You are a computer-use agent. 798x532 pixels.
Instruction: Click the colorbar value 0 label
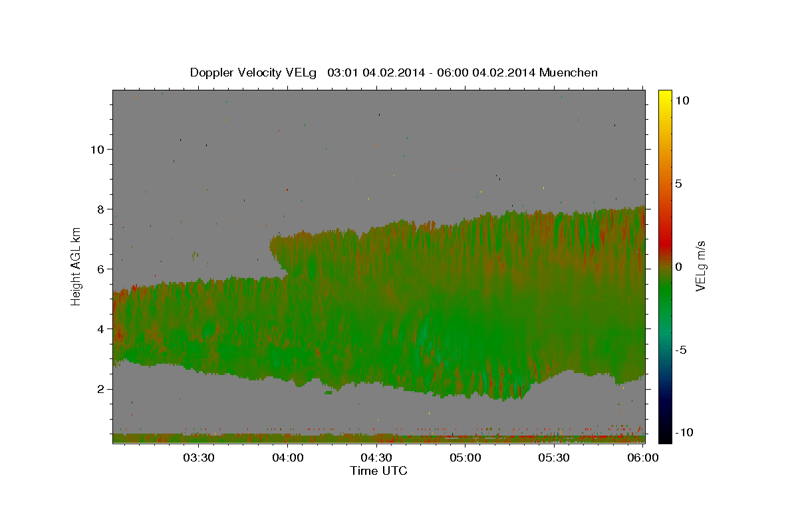point(678,267)
